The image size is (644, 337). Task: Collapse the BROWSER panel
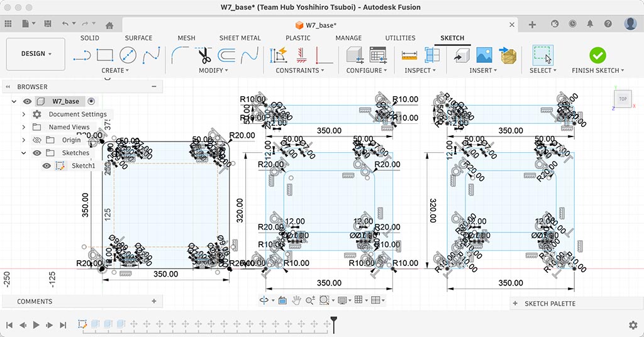(x=8, y=87)
